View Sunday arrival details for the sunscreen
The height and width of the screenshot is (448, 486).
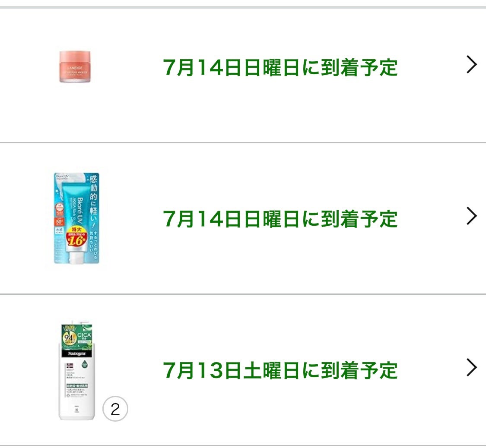(x=281, y=218)
